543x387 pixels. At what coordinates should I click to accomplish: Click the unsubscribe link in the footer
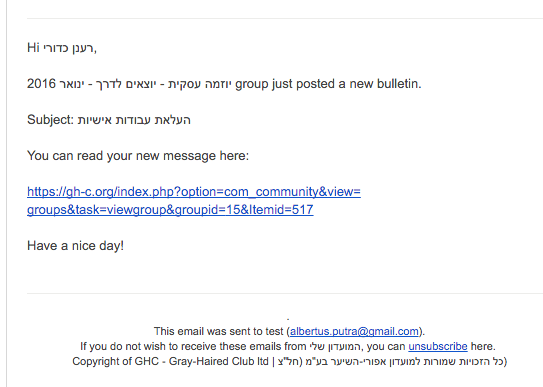tap(438, 346)
